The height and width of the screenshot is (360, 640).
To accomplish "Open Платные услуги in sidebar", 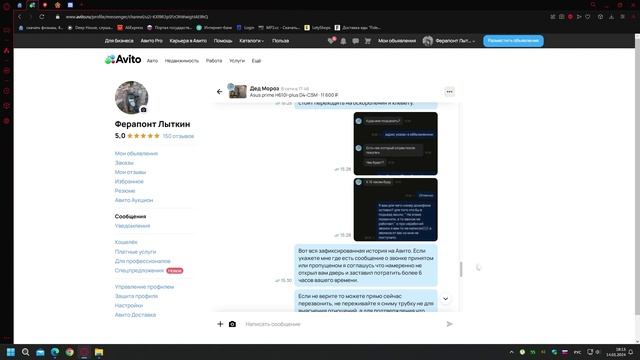I will [x=135, y=252].
